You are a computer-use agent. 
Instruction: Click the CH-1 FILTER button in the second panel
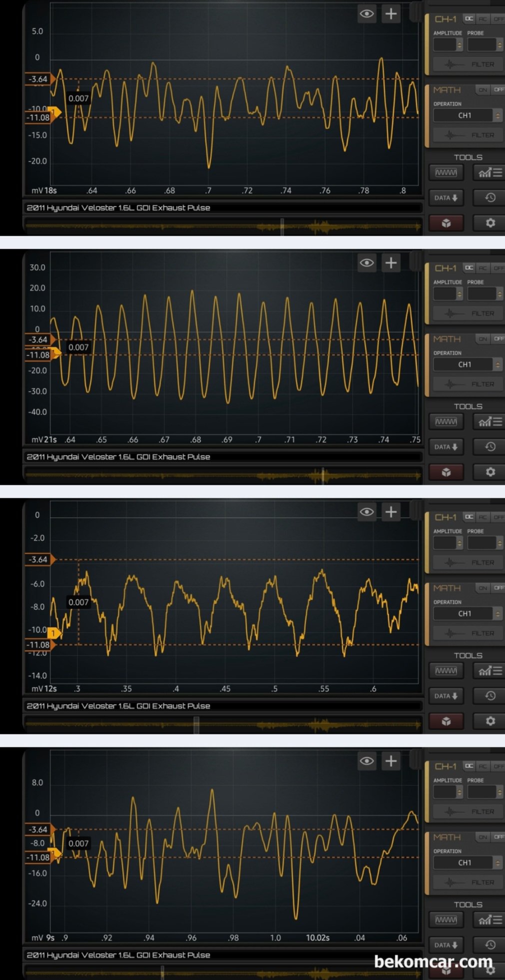(468, 314)
